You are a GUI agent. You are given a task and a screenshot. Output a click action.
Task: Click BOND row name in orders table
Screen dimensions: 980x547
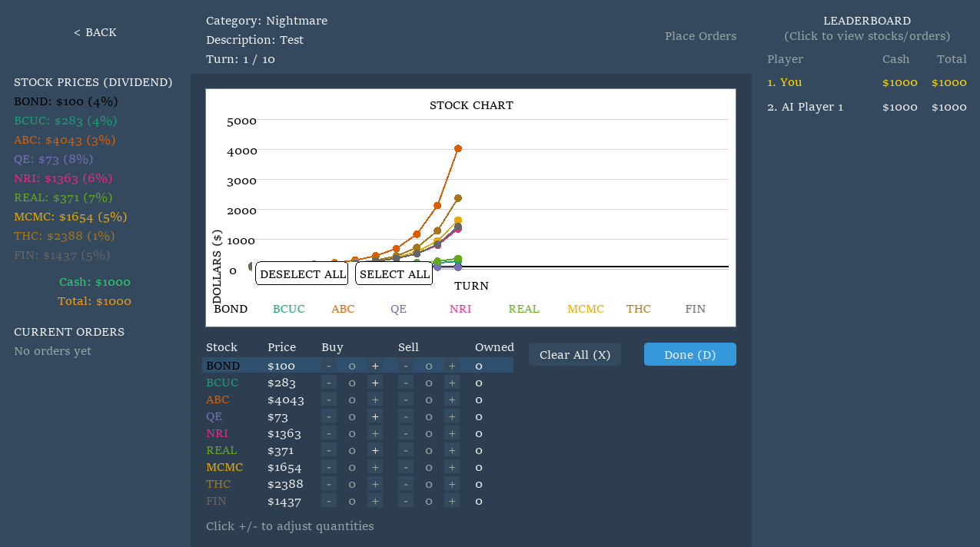coord(223,366)
